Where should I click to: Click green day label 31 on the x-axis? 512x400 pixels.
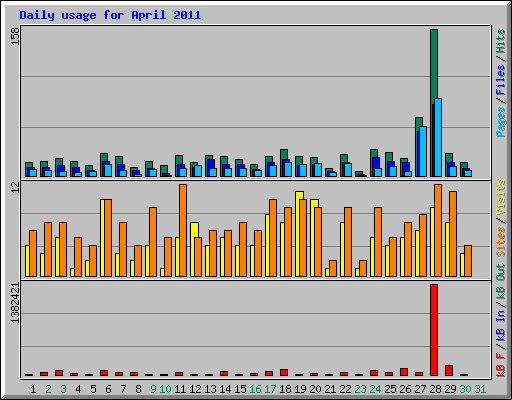pos(480,389)
